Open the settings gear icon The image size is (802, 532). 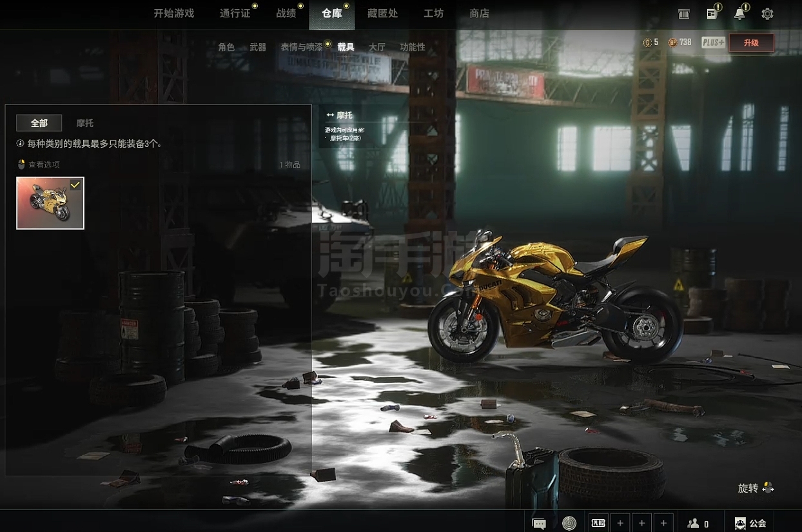point(767,14)
